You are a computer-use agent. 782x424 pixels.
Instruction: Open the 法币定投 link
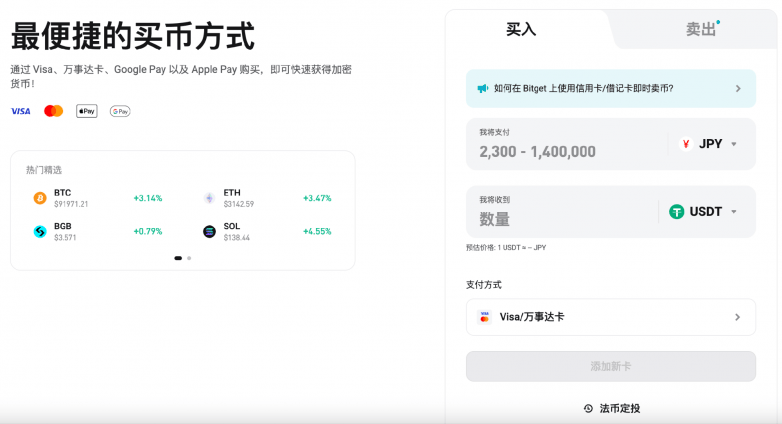[611, 408]
